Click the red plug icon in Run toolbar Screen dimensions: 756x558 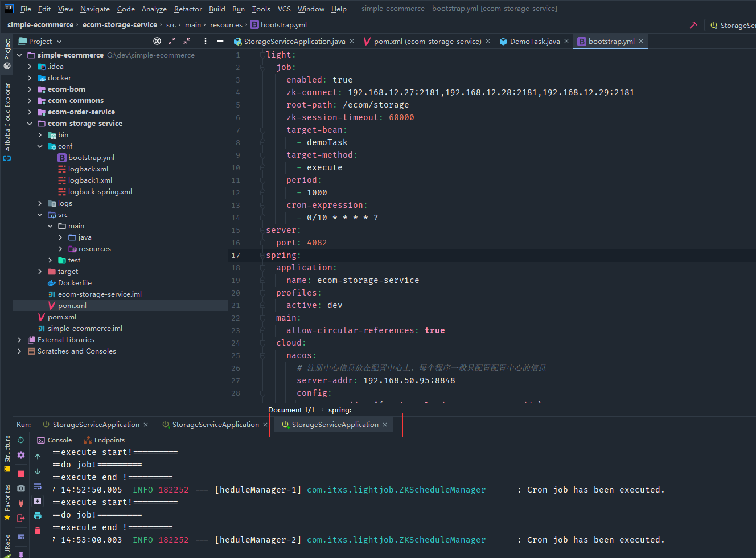coord(21,503)
